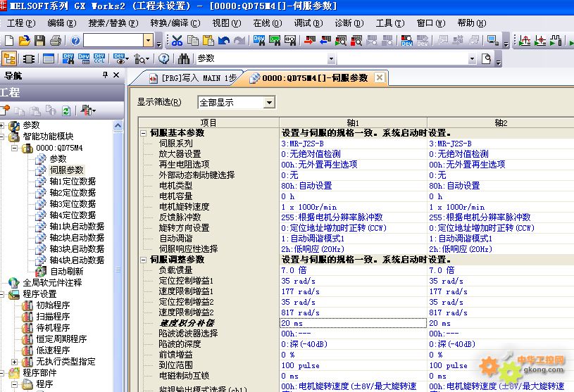This screenshot has width=574, height=392.
Task: Click the Read from PLC blue-arrow icon
Action: click(x=325, y=40)
